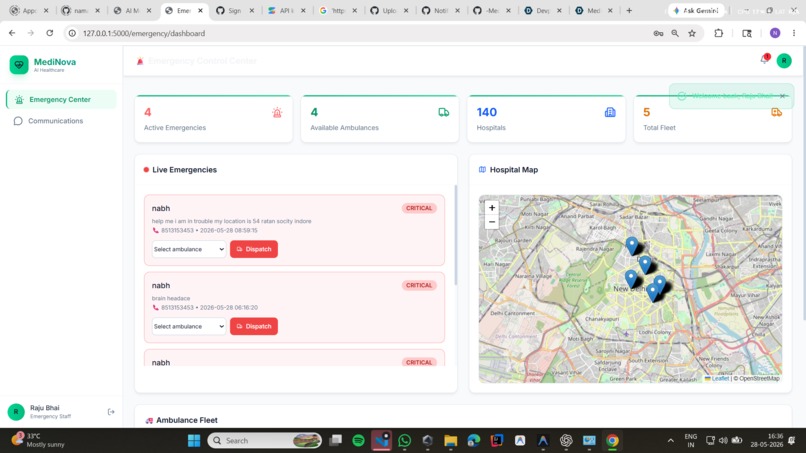Click the Hospitals building icon
This screenshot has height=453, width=806.
coord(610,112)
